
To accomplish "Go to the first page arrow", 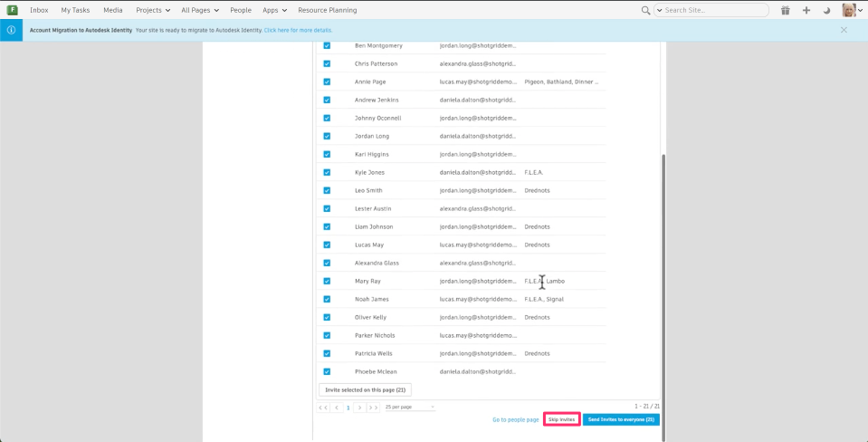I will (323, 407).
